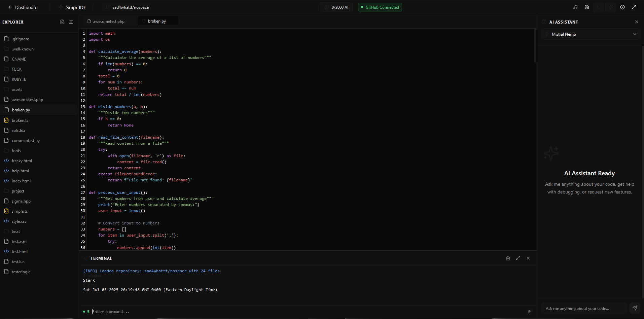
Task: Open the broken.ts file
Action: 39,120
